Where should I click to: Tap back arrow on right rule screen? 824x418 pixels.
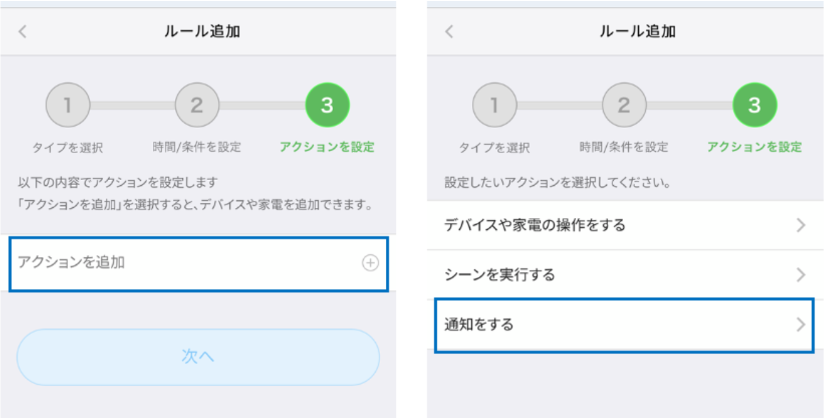tap(449, 31)
